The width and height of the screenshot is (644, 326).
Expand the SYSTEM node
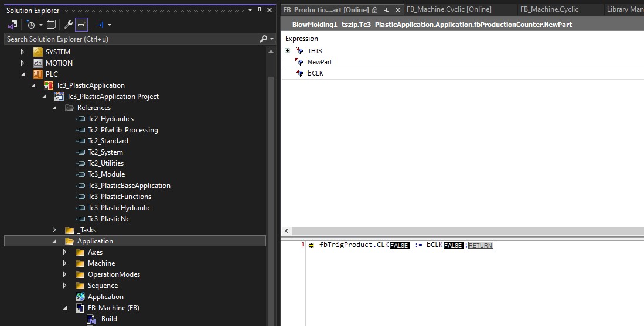[23, 52]
